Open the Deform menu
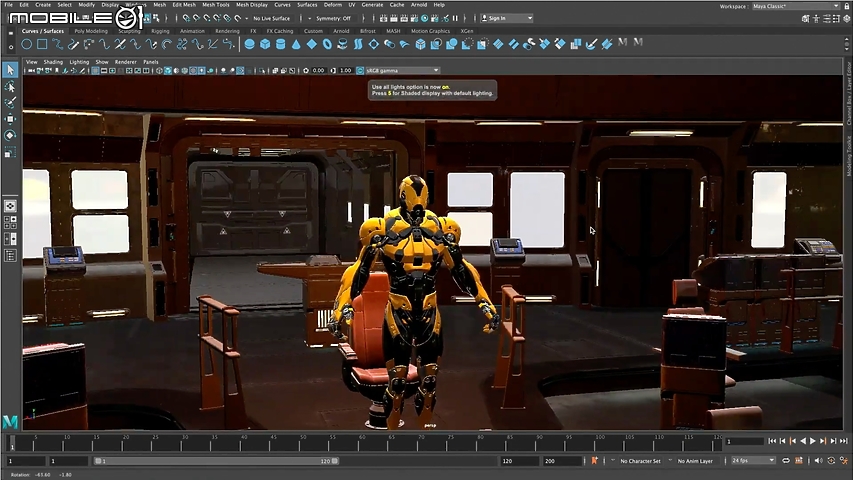The image size is (854, 480). (x=333, y=5)
